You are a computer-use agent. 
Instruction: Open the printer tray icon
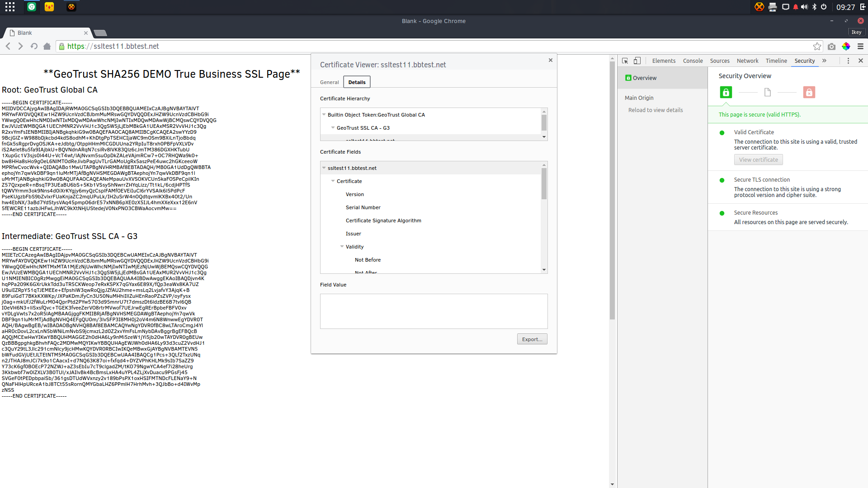click(773, 7)
